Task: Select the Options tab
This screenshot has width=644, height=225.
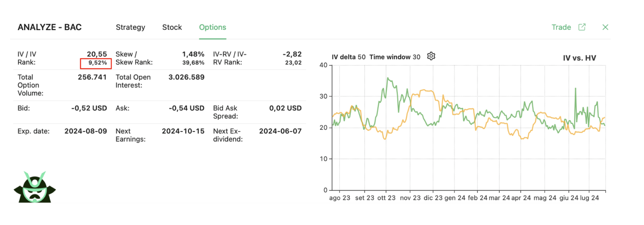Action: [213, 27]
